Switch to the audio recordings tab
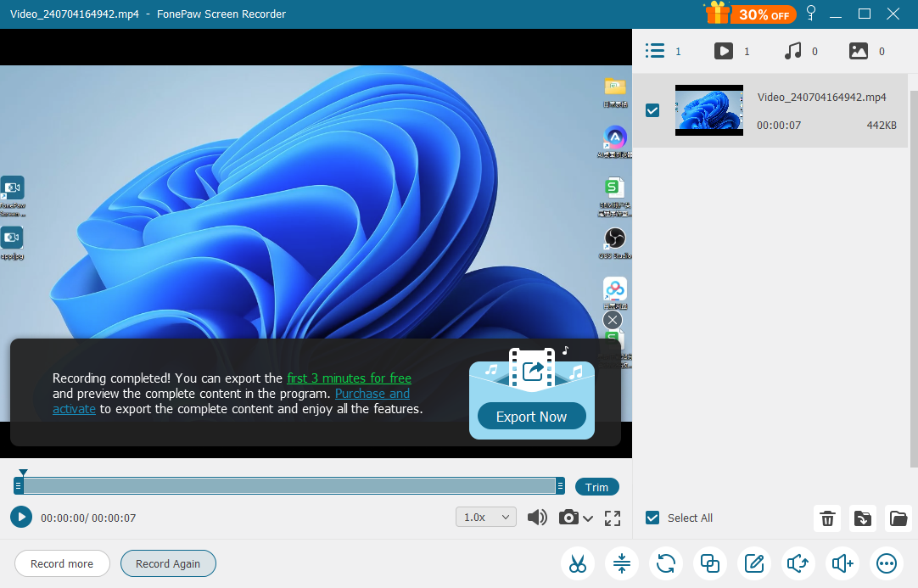This screenshot has width=918, height=588. coord(800,51)
